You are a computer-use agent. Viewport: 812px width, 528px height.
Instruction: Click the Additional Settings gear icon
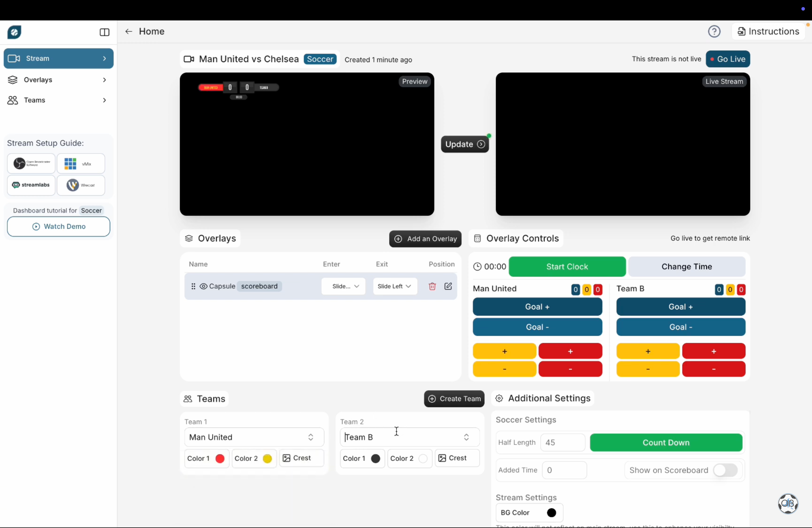(499, 398)
